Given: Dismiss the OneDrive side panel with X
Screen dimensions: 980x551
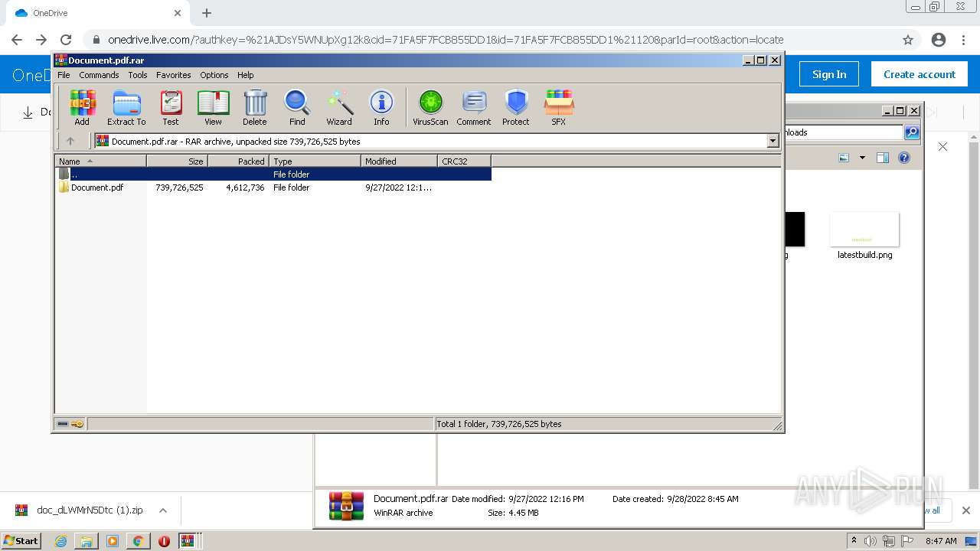Looking at the screenshot, I should point(942,146).
